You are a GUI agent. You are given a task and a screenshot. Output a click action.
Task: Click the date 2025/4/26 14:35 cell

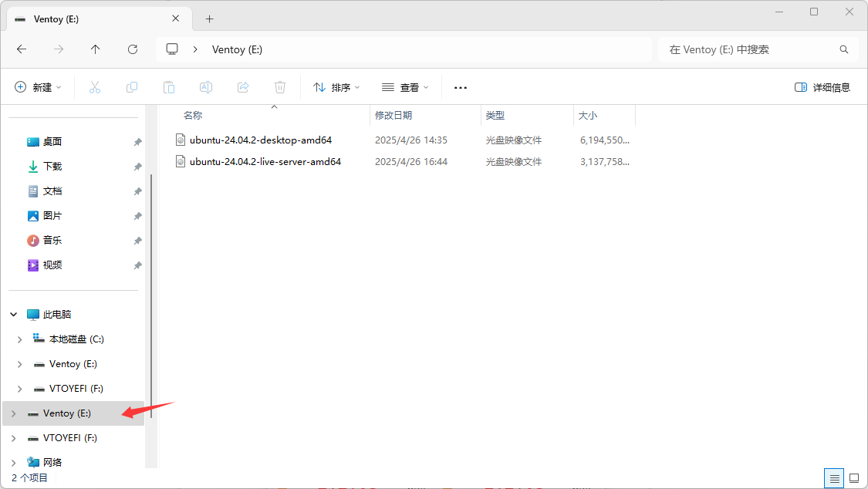[x=410, y=140]
